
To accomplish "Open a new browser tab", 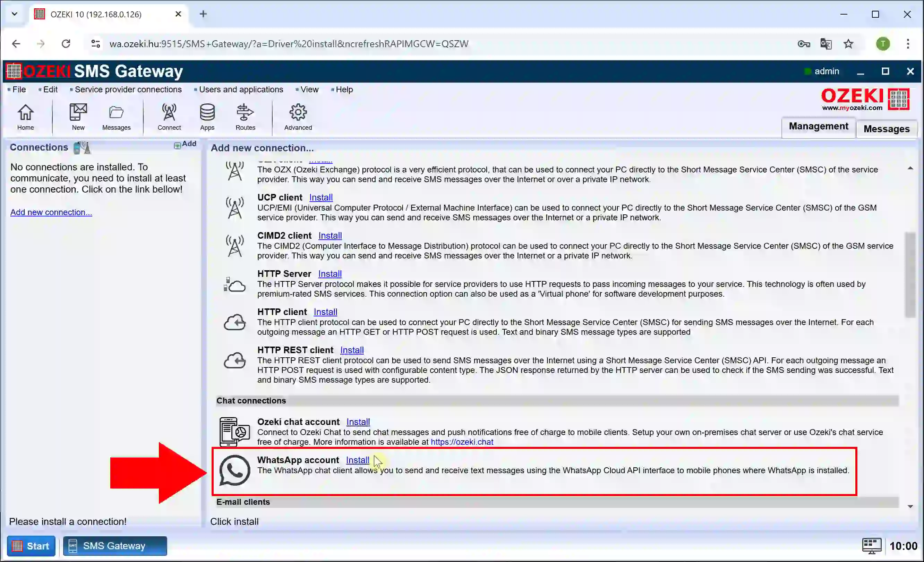I will click(x=203, y=14).
